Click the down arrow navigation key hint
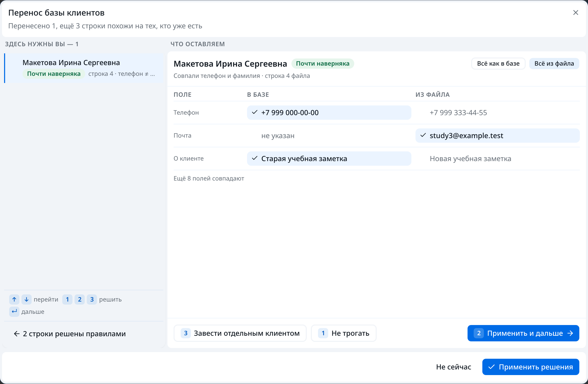Viewport: 588px width, 384px height. tap(27, 299)
